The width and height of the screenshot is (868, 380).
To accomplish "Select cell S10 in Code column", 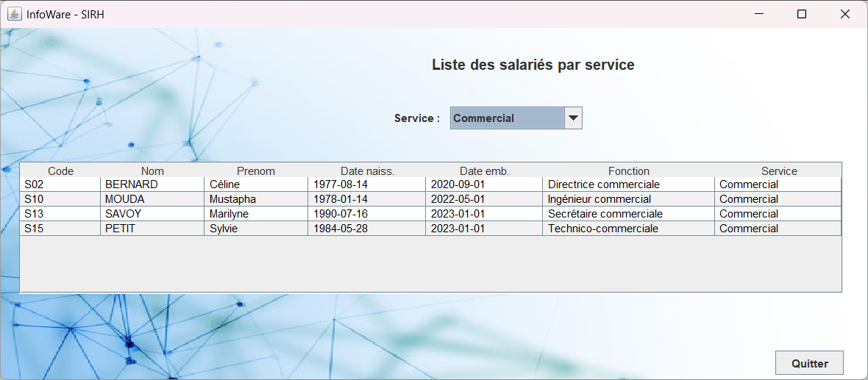I will point(60,199).
